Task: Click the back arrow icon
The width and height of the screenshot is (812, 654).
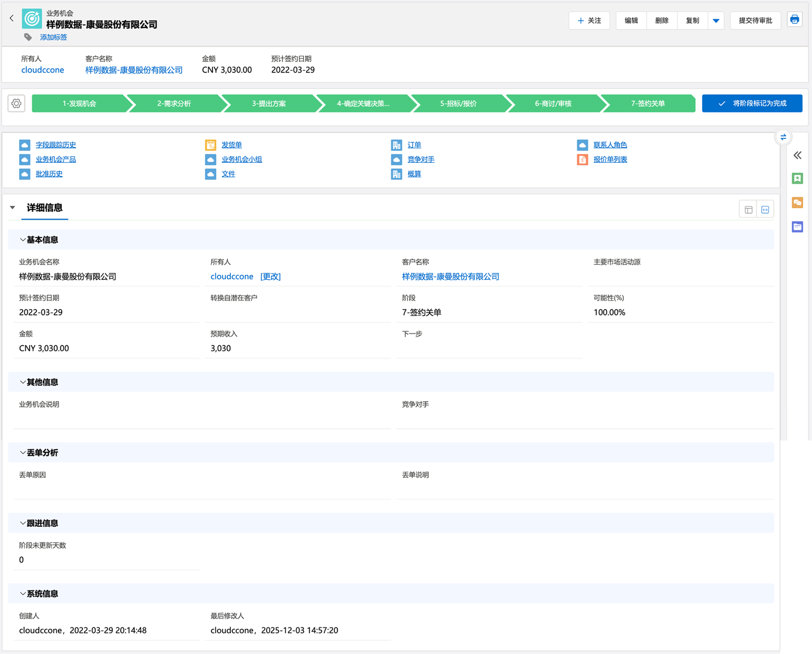Action: tap(12, 18)
